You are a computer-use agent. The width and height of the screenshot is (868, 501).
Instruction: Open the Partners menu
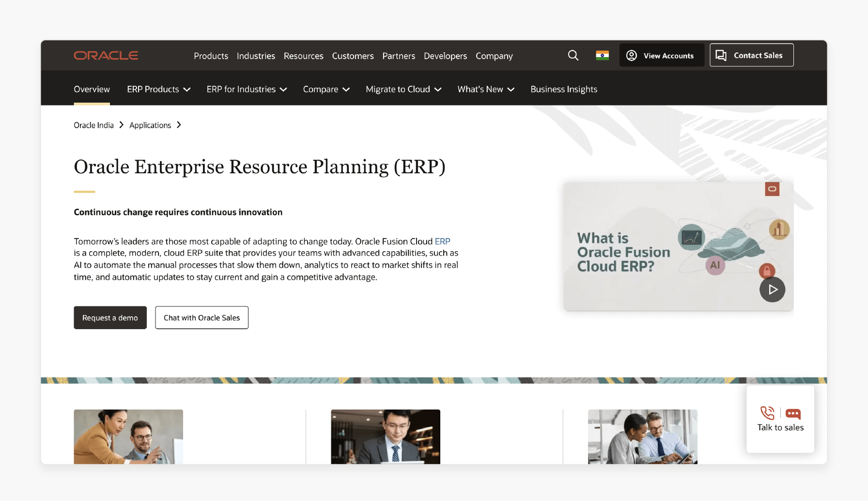(x=399, y=56)
